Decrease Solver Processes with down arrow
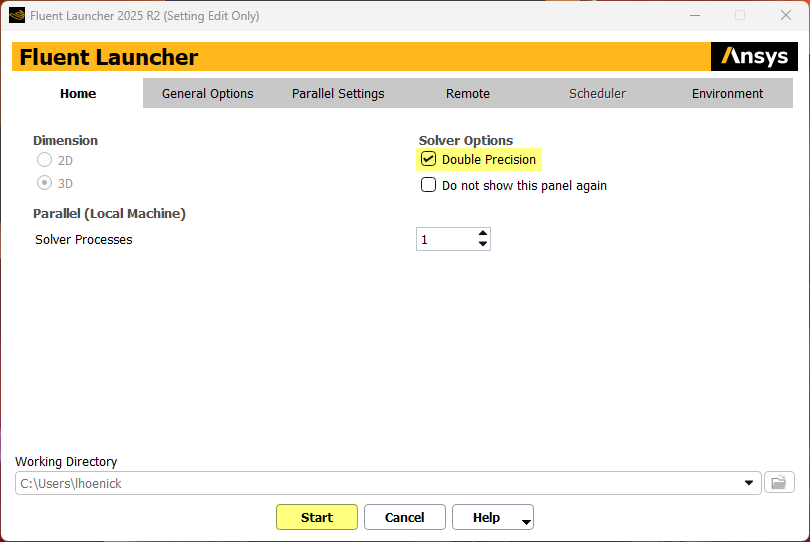Screen dimensions: 810x542 pyautogui.click(x=482, y=244)
